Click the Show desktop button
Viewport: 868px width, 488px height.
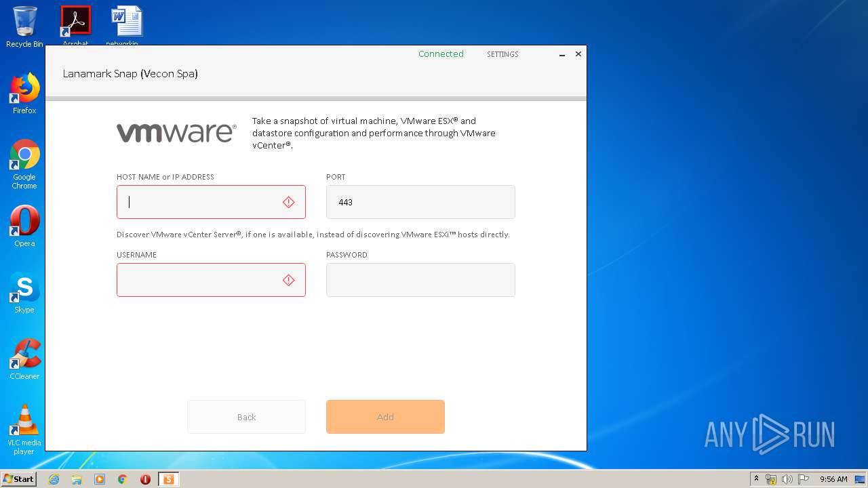point(861,479)
